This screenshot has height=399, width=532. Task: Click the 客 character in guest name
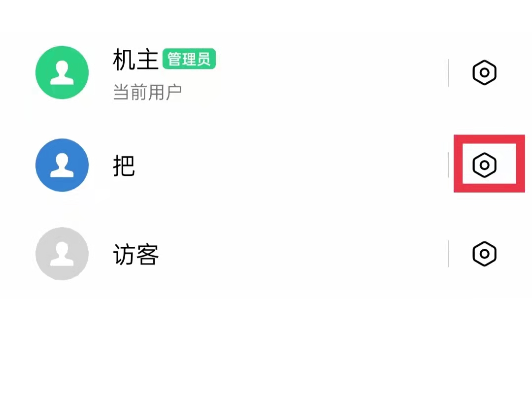(148, 254)
